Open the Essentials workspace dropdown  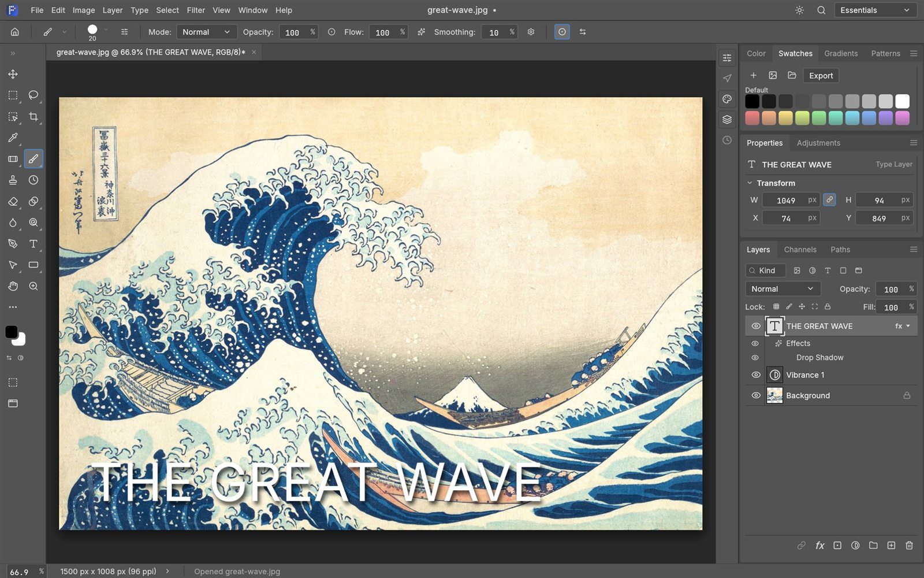875,10
